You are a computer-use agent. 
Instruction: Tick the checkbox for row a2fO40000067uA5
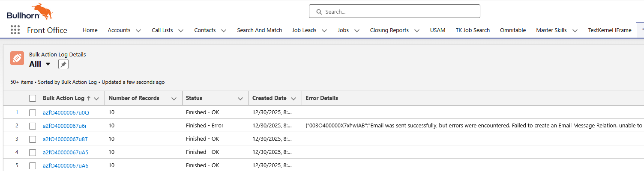[33, 153]
